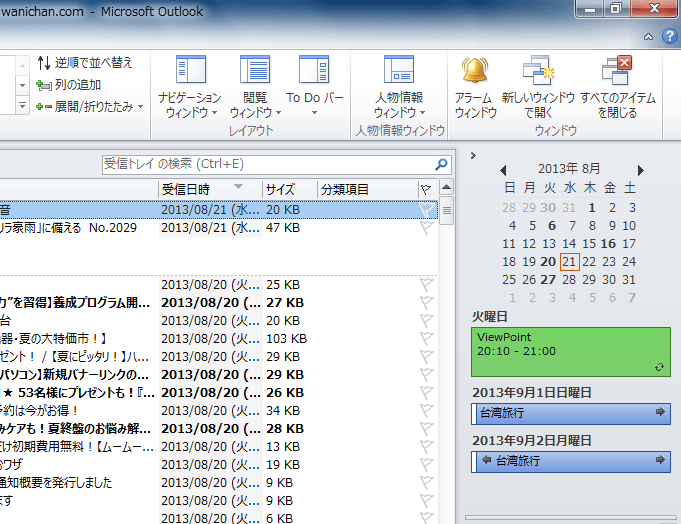Open 人物情報ウィンドウ dropdown arrow
The height and width of the screenshot is (524, 681).
[x=423, y=113]
